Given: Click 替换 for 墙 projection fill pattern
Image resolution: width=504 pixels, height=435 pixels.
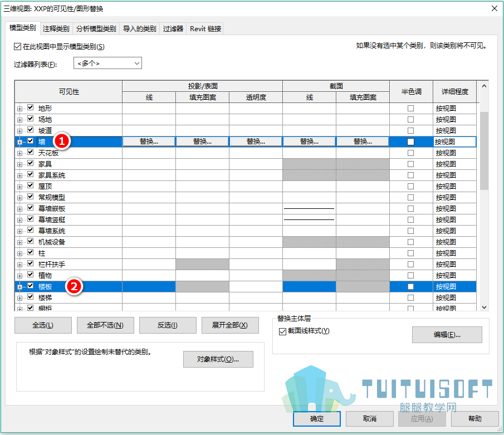Looking at the screenshot, I should tap(202, 141).
